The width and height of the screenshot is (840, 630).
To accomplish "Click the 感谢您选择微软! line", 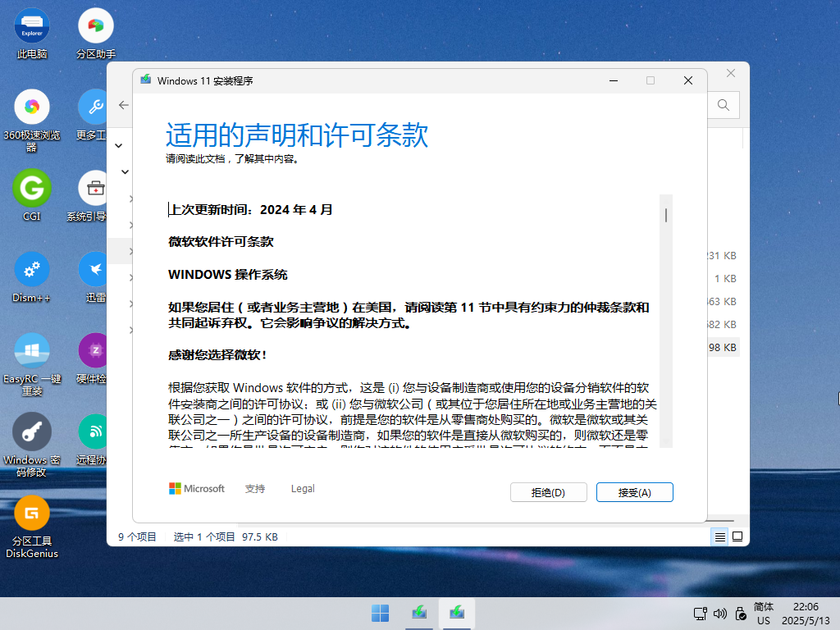I will click(x=217, y=354).
